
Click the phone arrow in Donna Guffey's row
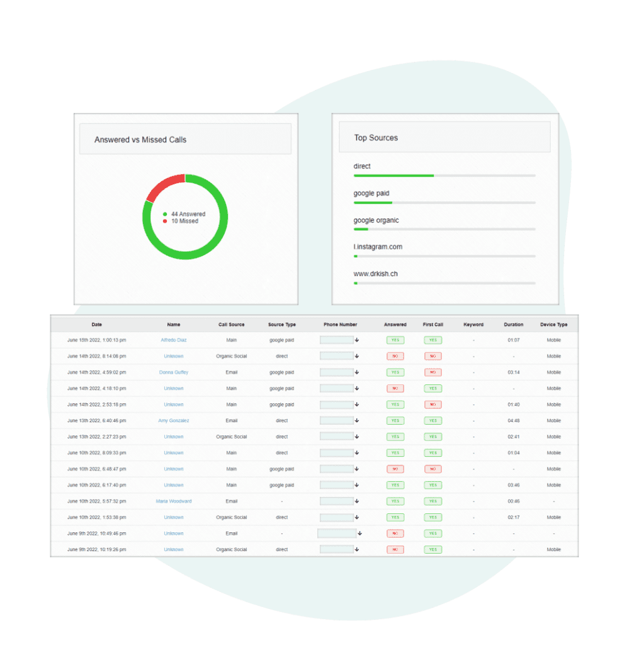point(357,372)
